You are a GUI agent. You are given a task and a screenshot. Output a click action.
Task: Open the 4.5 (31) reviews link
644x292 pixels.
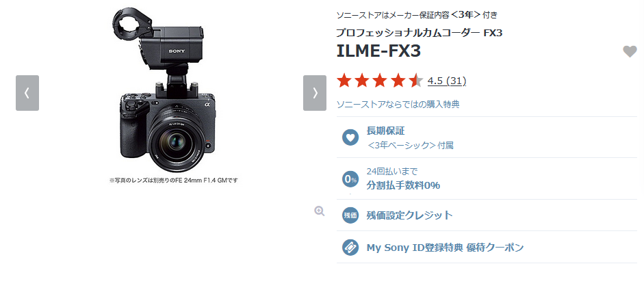pyautogui.click(x=447, y=81)
